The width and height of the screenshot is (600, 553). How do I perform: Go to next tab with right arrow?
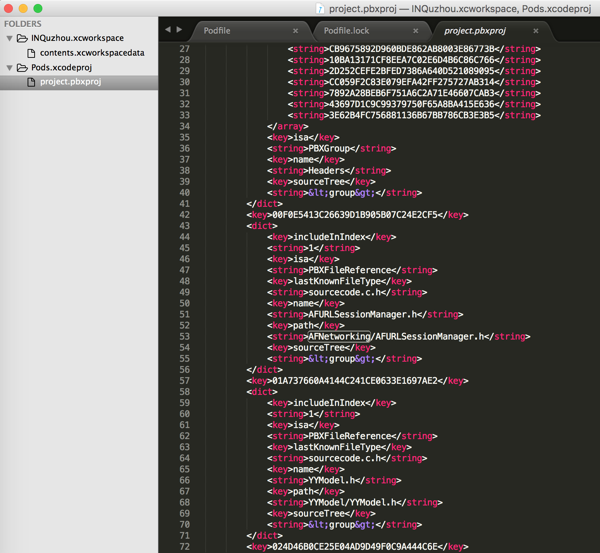point(179,29)
